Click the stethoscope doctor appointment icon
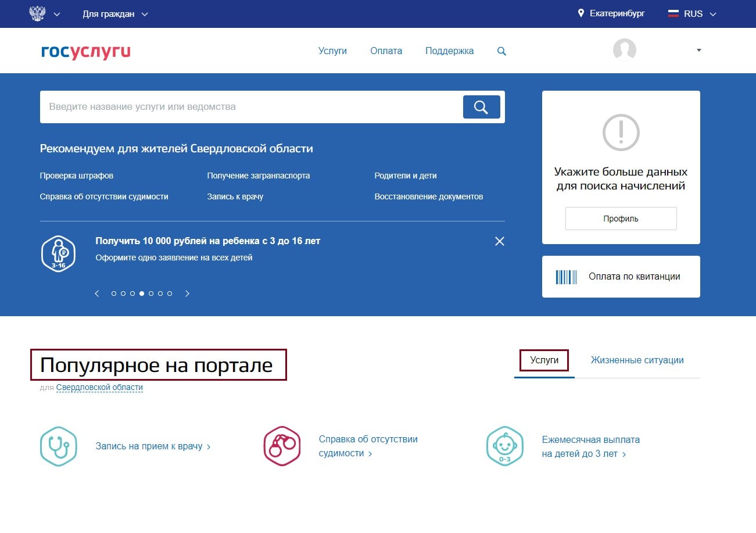The width and height of the screenshot is (756, 533). [x=58, y=446]
